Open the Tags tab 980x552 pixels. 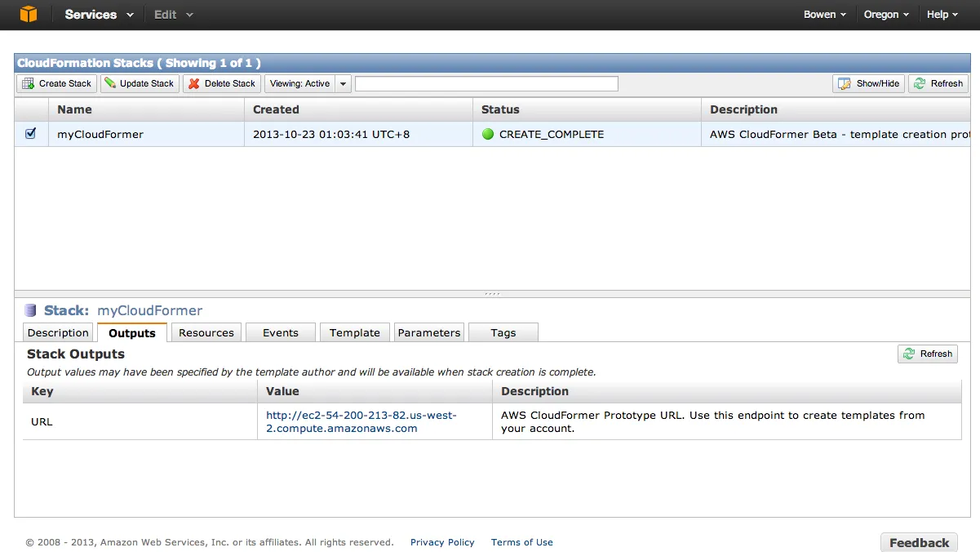coord(503,332)
